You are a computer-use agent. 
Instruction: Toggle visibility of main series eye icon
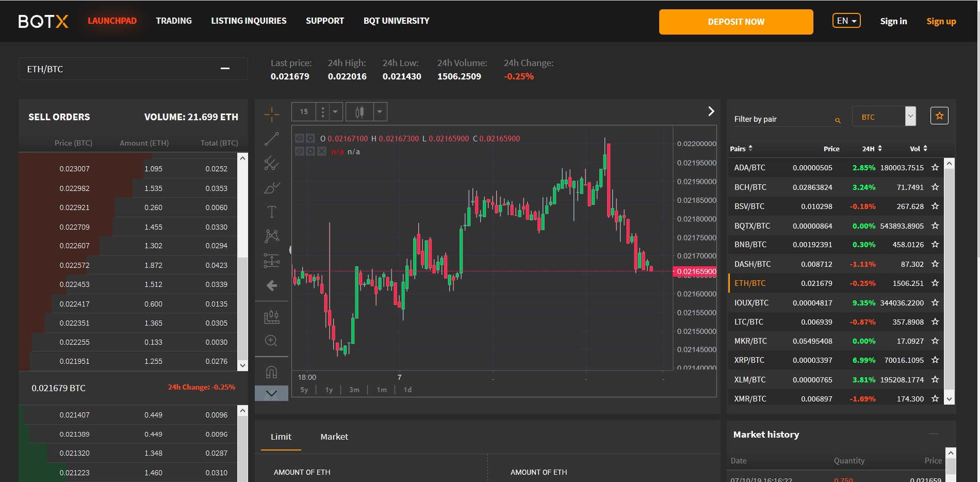tap(300, 138)
